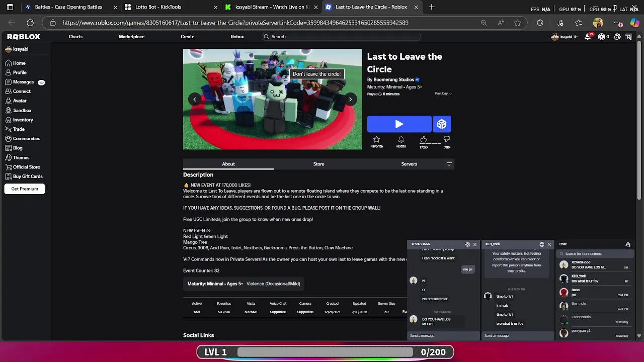644x362 pixels.
Task: Switch to the Servers tab
Action: (x=409, y=164)
